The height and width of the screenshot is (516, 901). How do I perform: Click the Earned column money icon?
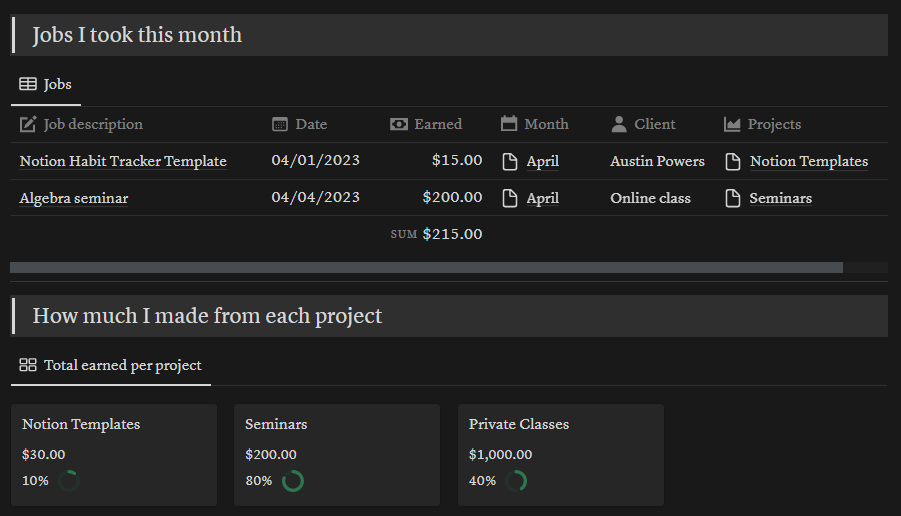[399, 125]
